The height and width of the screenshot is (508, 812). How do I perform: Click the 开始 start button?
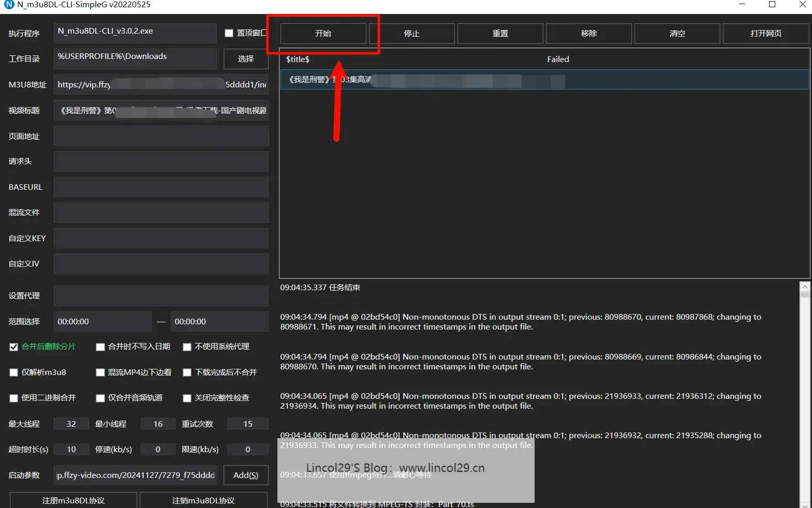(x=323, y=34)
